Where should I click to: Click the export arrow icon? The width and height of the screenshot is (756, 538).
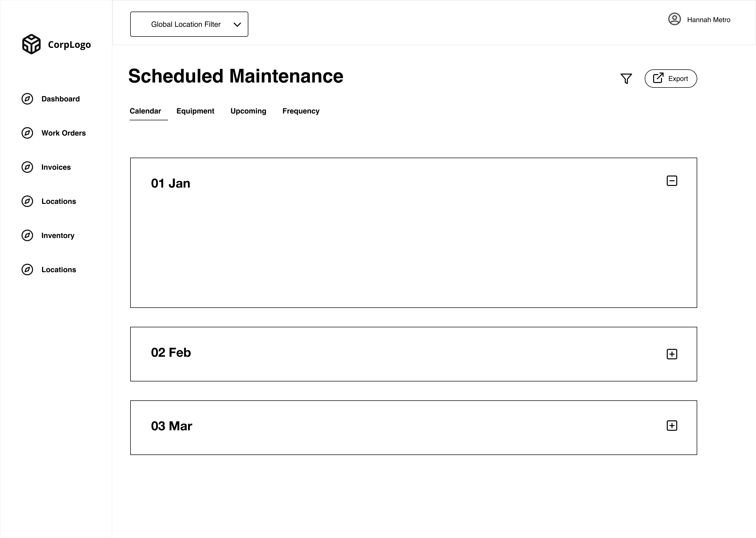click(658, 78)
